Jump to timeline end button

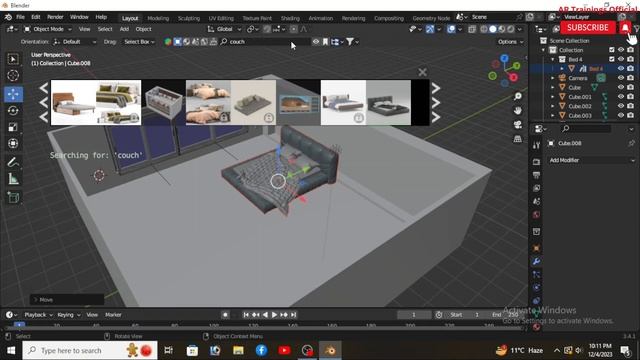click(293, 315)
